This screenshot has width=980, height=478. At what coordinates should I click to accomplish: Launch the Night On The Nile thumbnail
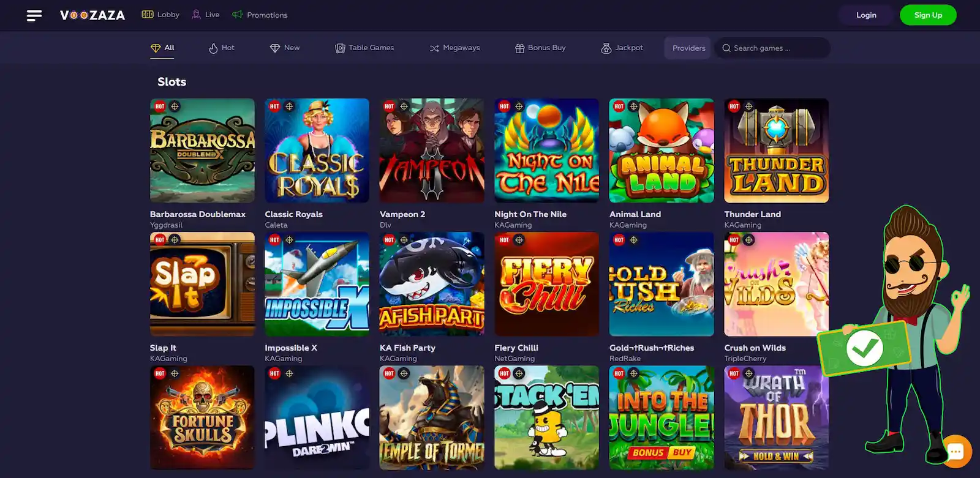[547, 151]
